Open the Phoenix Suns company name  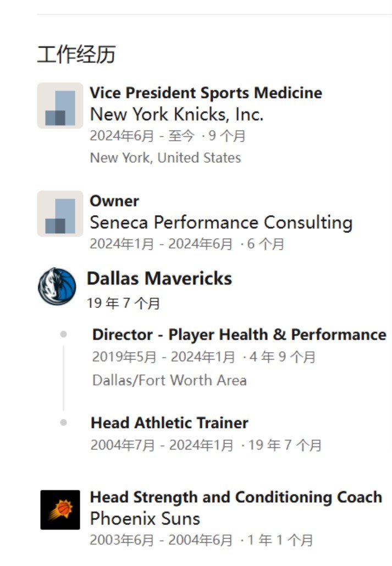pyautogui.click(x=145, y=519)
